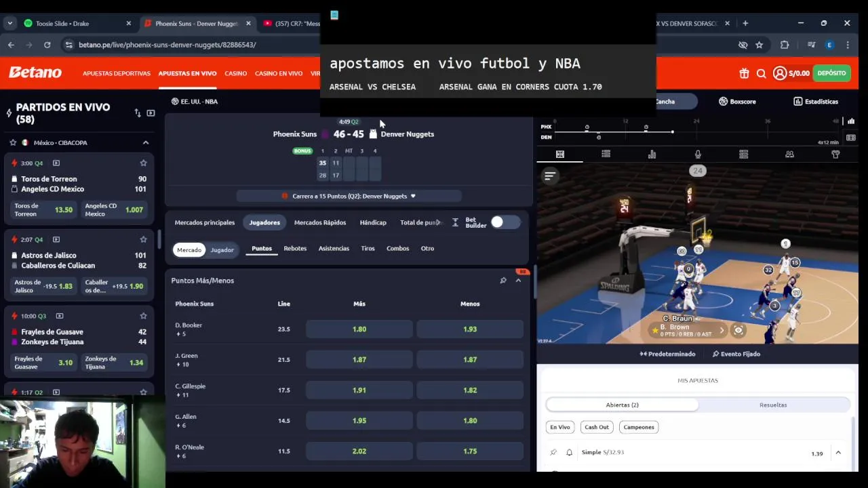Select Mercados Rápidos tab
868x488 pixels.
click(320, 222)
